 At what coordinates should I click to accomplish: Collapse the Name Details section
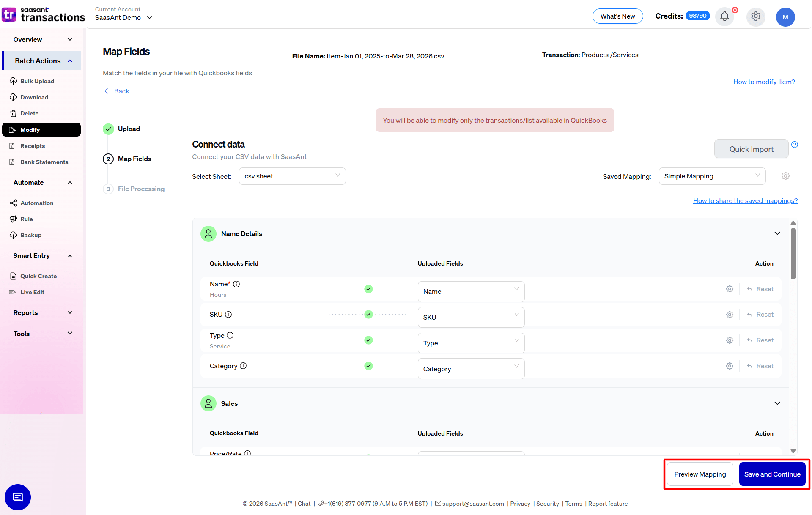pos(777,233)
